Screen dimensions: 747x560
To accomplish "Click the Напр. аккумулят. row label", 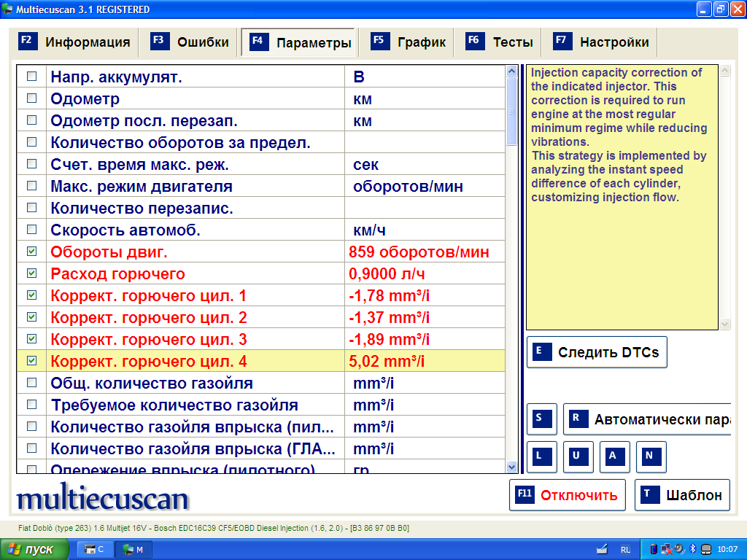I will (116, 77).
